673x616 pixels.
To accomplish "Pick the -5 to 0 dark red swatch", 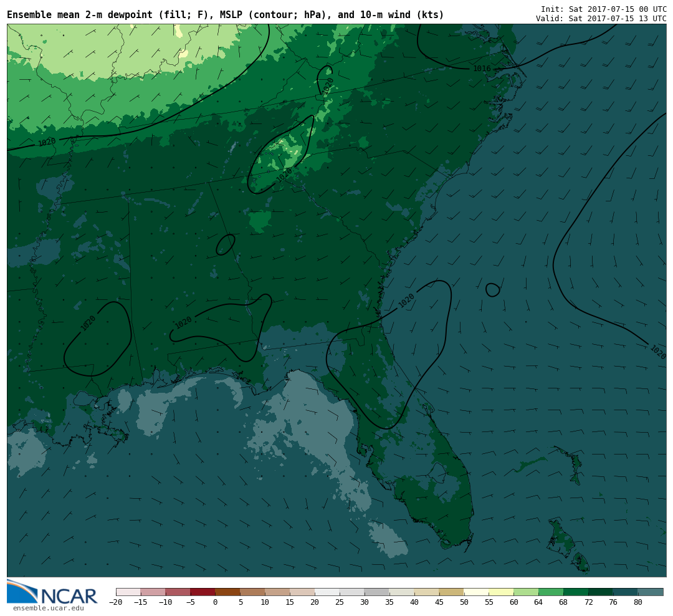I will click(203, 592).
